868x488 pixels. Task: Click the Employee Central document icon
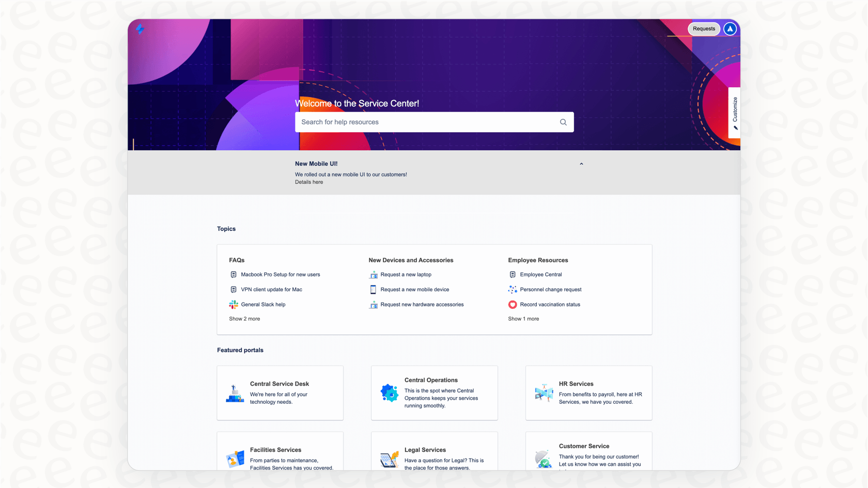[x=512, y=274]
